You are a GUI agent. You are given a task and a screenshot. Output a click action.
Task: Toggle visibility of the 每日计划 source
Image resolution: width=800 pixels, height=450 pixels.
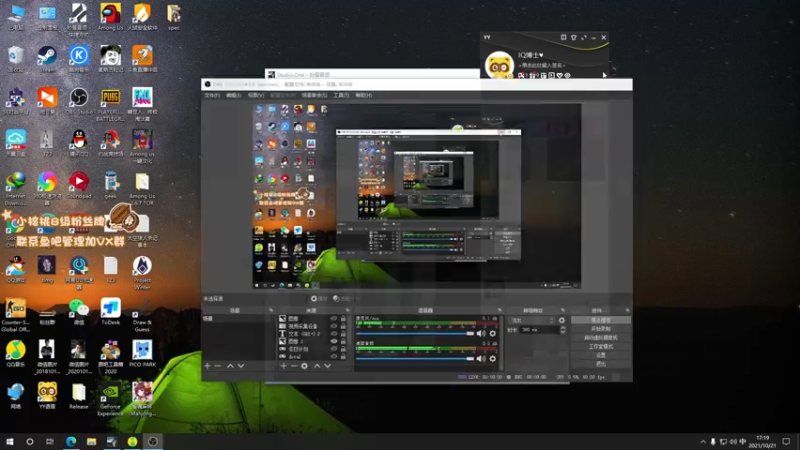334,349
